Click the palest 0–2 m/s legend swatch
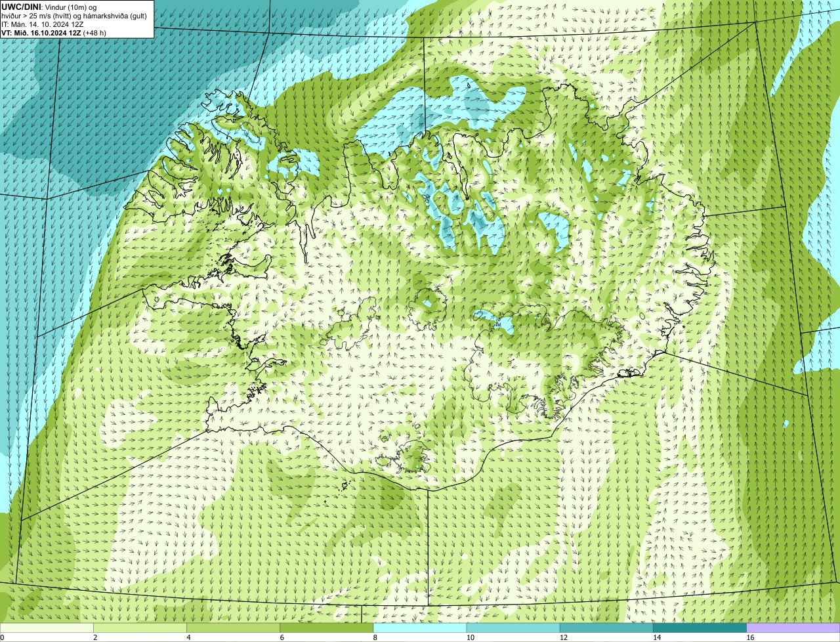 (x=47, y=628)
